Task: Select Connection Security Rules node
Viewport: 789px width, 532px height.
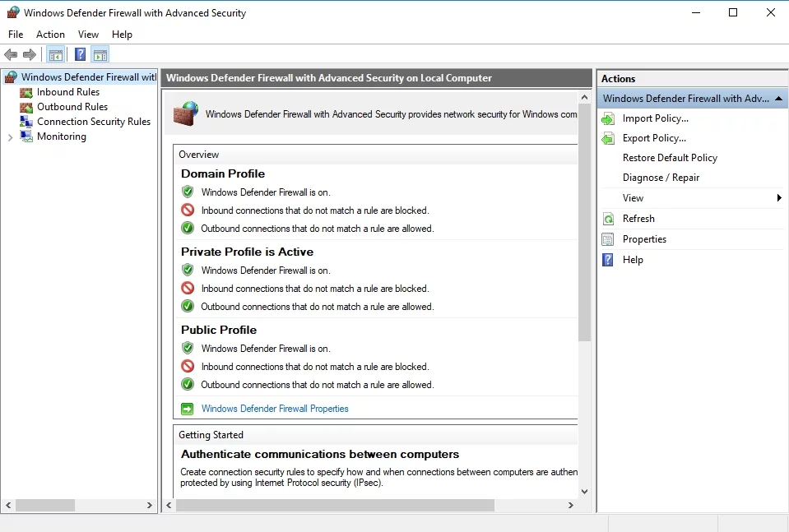Action: (x=93, y=122)
